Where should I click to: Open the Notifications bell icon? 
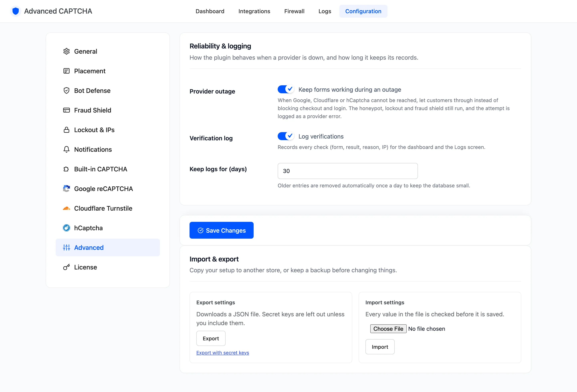pyautogui.click(x=66, y=149)
